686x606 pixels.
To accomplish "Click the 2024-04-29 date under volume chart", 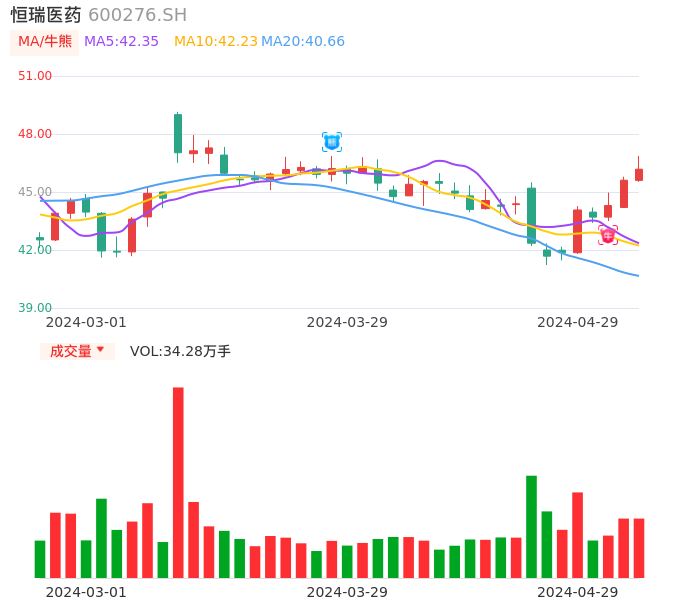I will pos(578,593).
